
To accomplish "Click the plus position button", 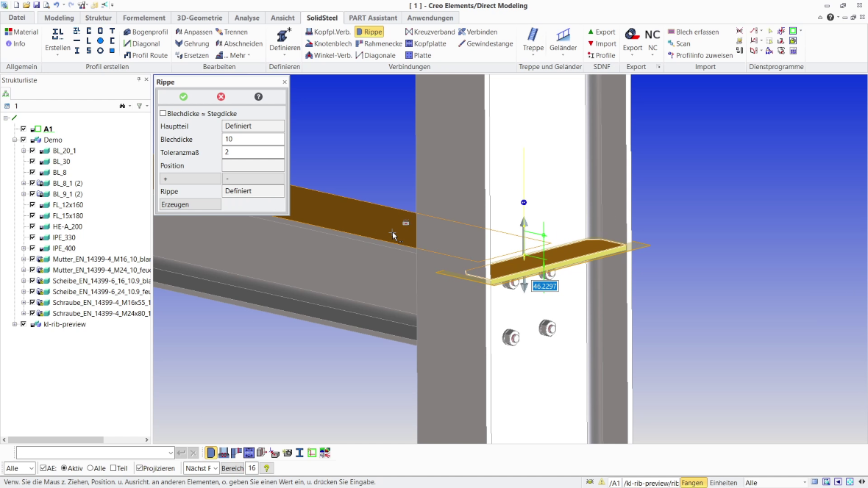I will pyautogui.click(x=190, y=179).
